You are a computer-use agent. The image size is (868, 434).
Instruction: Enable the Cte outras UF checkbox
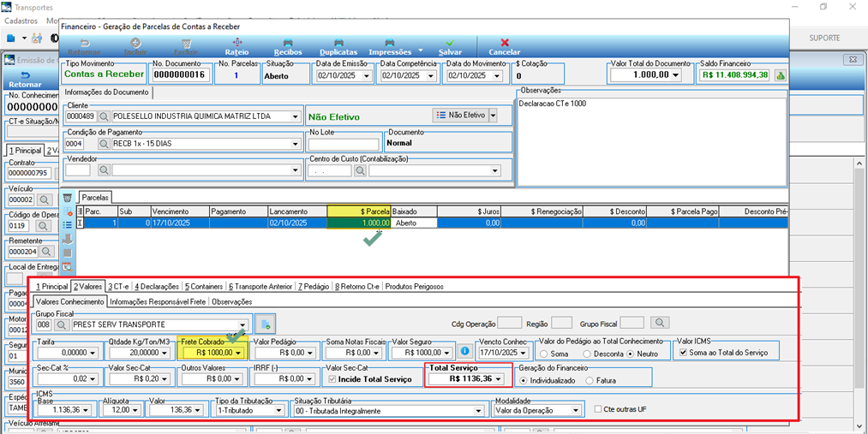(598, 410)
